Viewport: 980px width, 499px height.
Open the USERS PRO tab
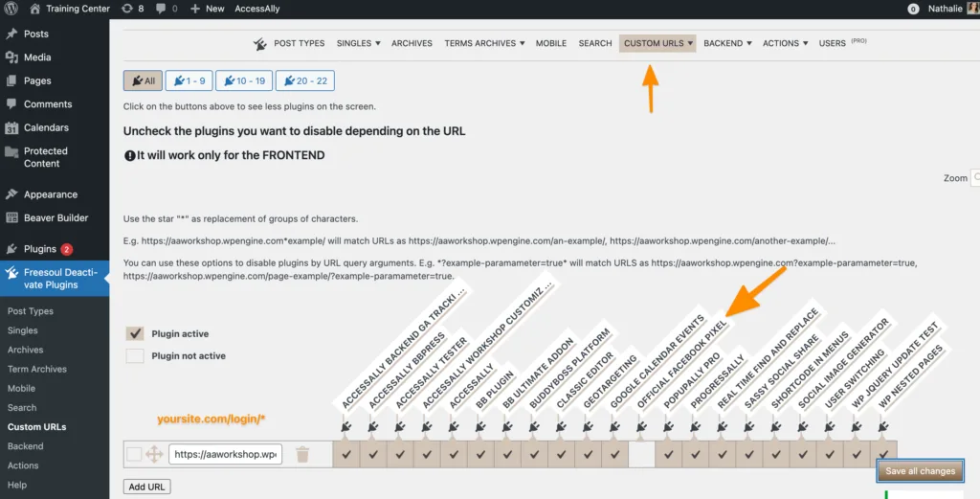point(842,43)
